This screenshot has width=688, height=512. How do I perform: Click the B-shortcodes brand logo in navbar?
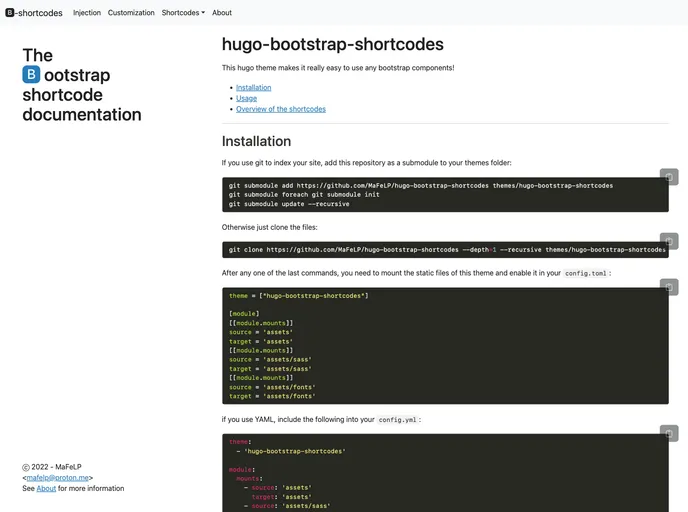[x=33, y=13]
